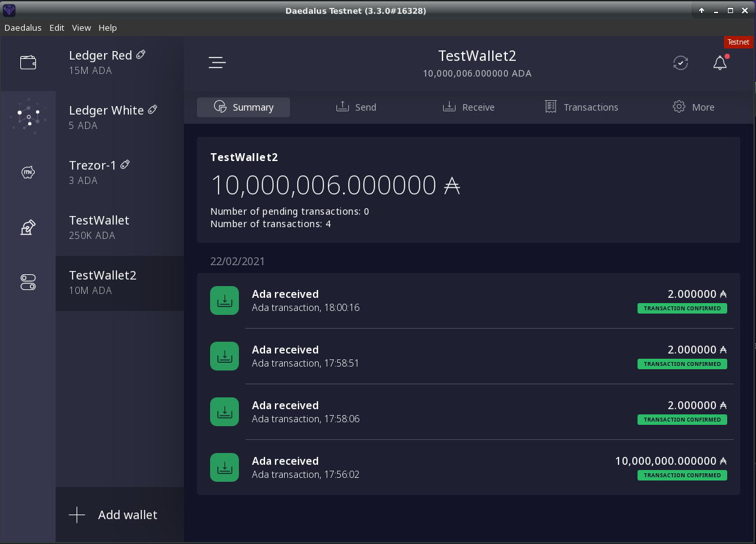This screenshot has height=544, width=756.
Task: Click the 18:00:16 transaction's confirmed badge
Action: tap(682, 308)
